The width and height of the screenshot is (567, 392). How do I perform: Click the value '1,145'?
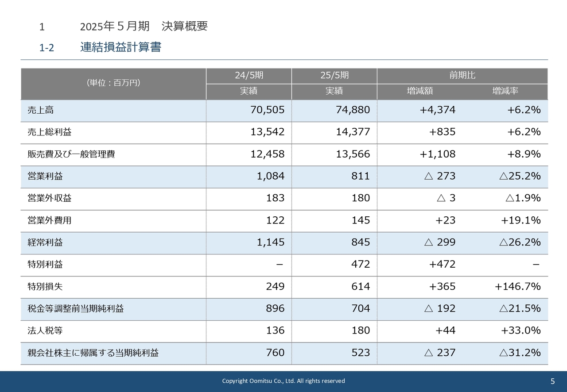click(271, 242)
